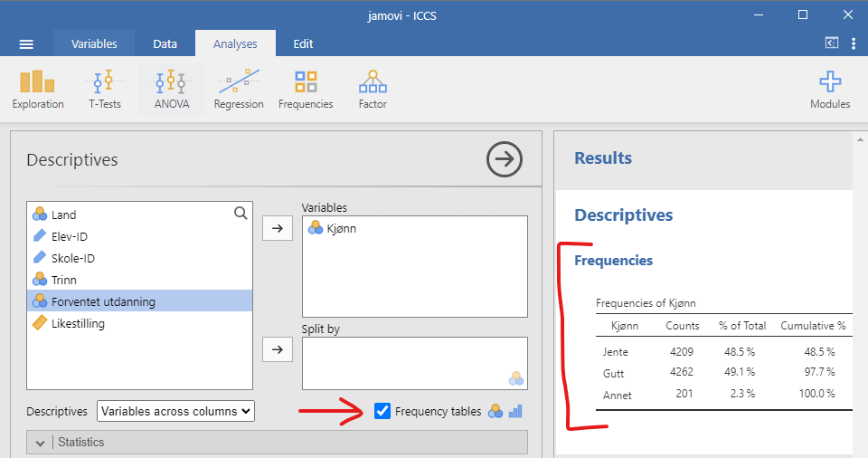Open the Factor analysis menu

[x=373, y=90]
